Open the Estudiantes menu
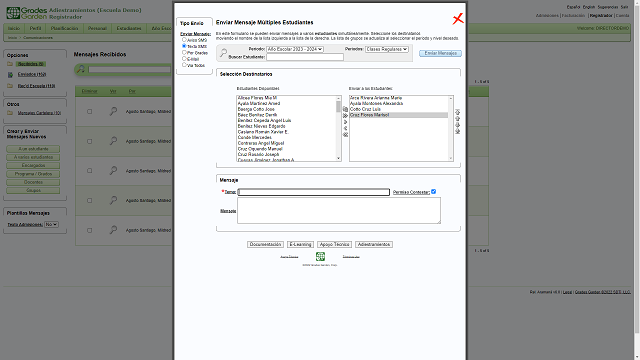 (129, 28)
